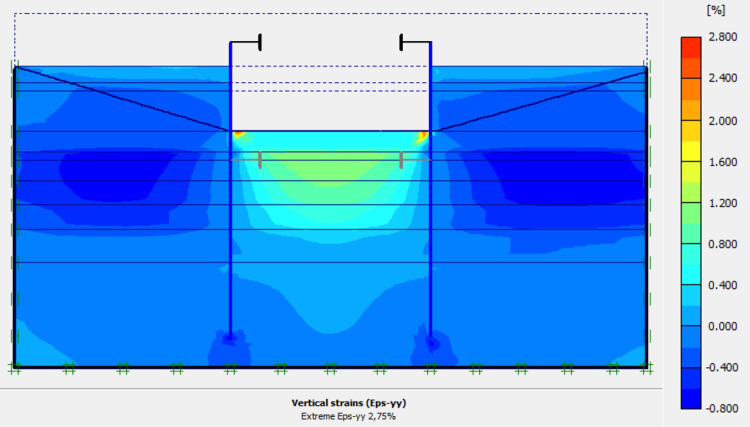This screenshot has width=750, height=427.
Task: Pick the bright yellow legend band near 1.600
Action: point(691,151)
